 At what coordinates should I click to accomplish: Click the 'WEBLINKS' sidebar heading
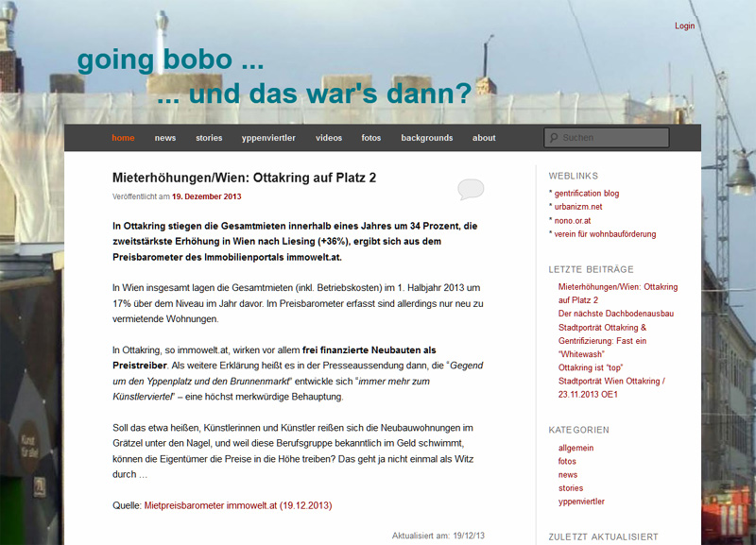coord(574,176)
